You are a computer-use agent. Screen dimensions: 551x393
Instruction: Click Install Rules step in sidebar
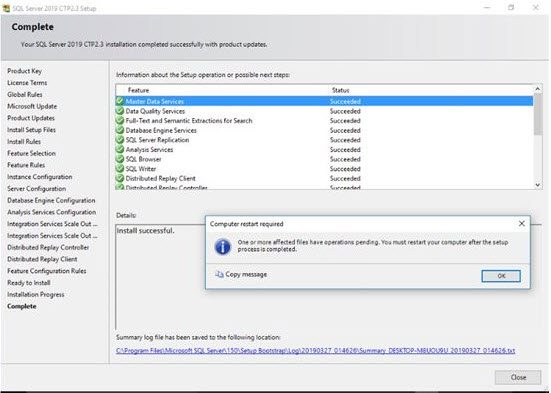pos(24,141)
